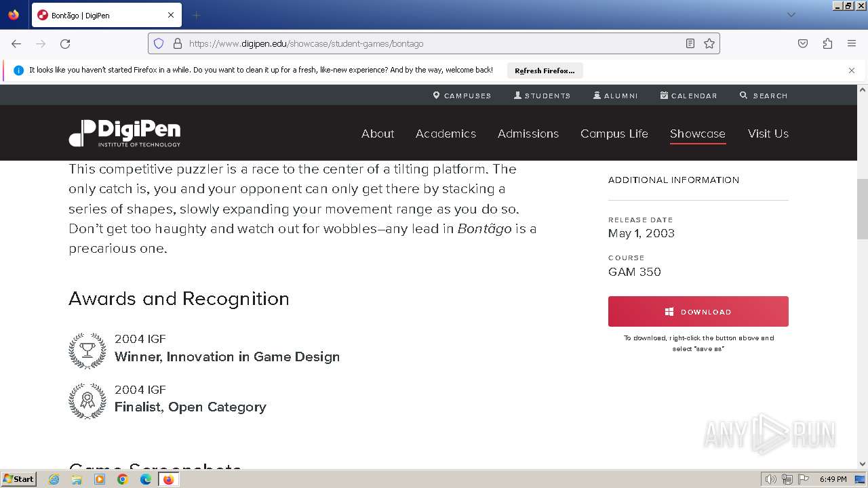
Task: Click the page vertical scrollbar thumb
Action: [x=863, y=209]
